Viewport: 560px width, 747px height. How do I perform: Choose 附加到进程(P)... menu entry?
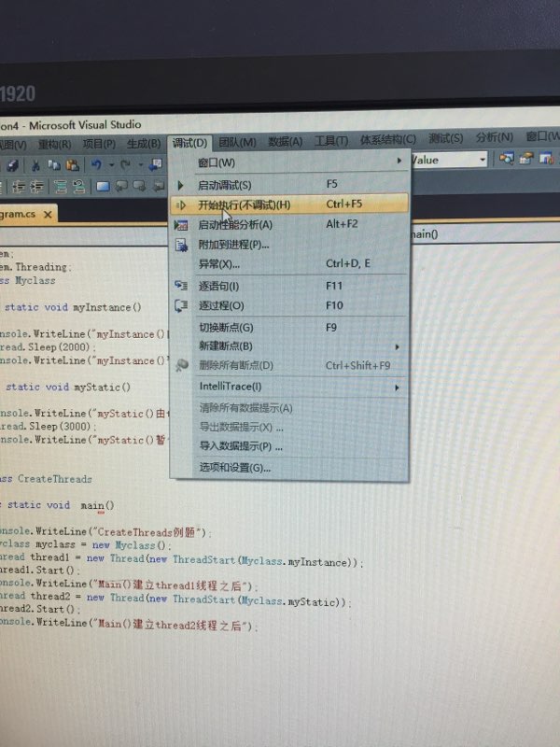click(x=289, y=245)
